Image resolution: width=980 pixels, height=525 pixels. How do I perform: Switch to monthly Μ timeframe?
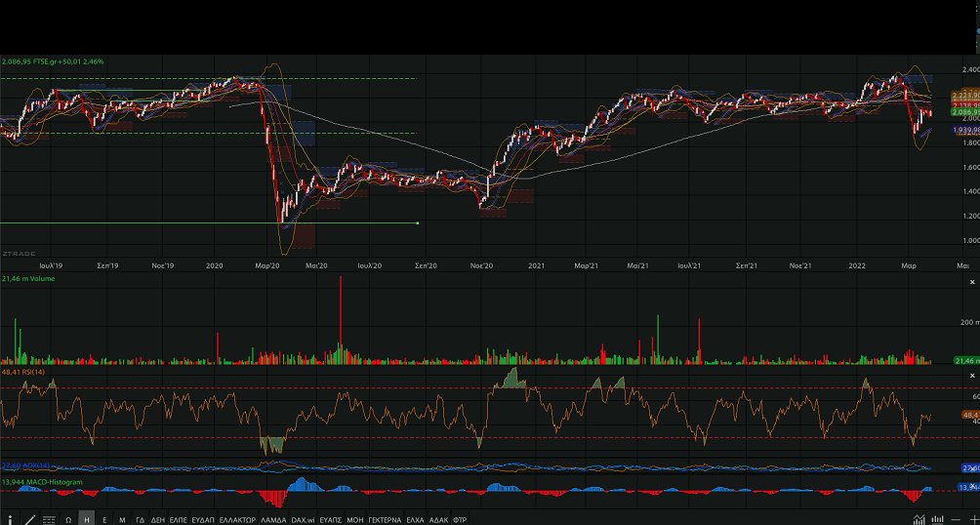pos(122,519)
